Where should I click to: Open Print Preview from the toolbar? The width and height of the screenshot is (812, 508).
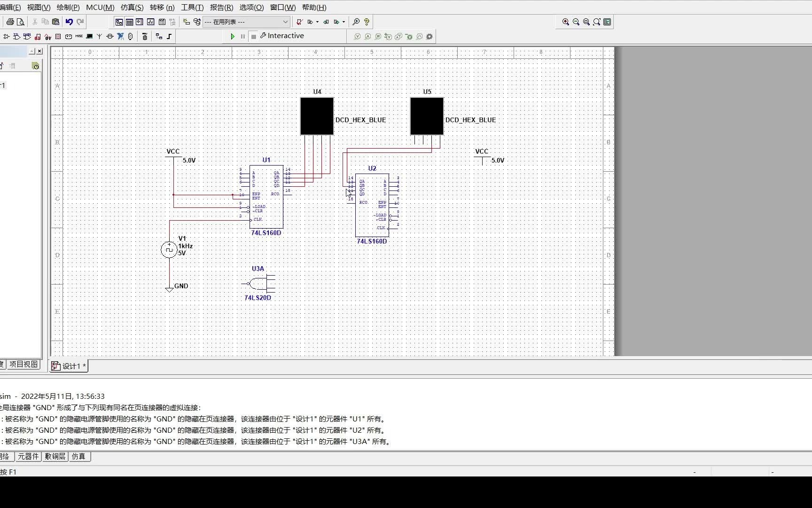(20, 22)
